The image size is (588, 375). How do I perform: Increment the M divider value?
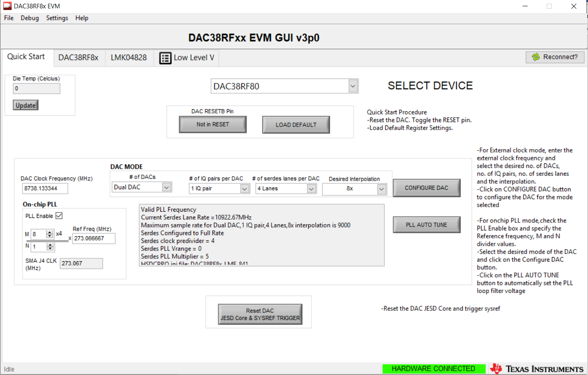[50, 232]
